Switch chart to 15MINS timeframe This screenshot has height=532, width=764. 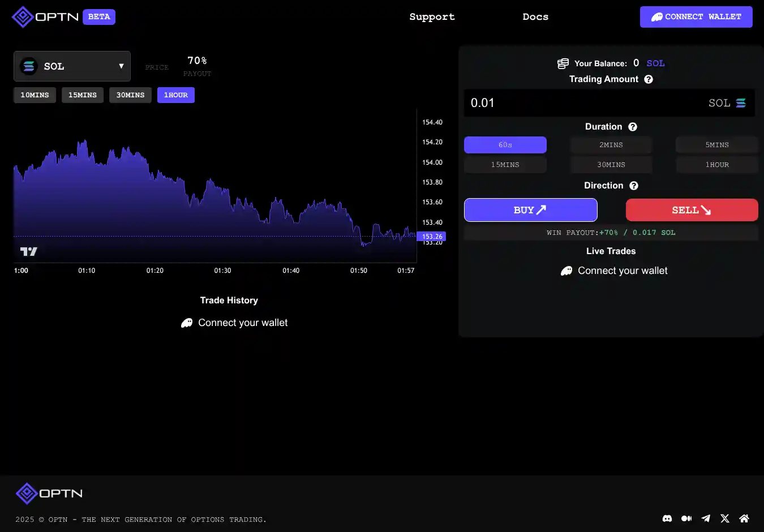83,95
